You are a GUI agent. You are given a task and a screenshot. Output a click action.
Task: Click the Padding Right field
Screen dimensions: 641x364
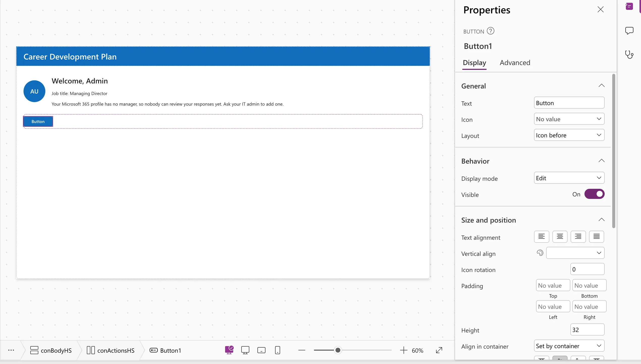(589, 307)
